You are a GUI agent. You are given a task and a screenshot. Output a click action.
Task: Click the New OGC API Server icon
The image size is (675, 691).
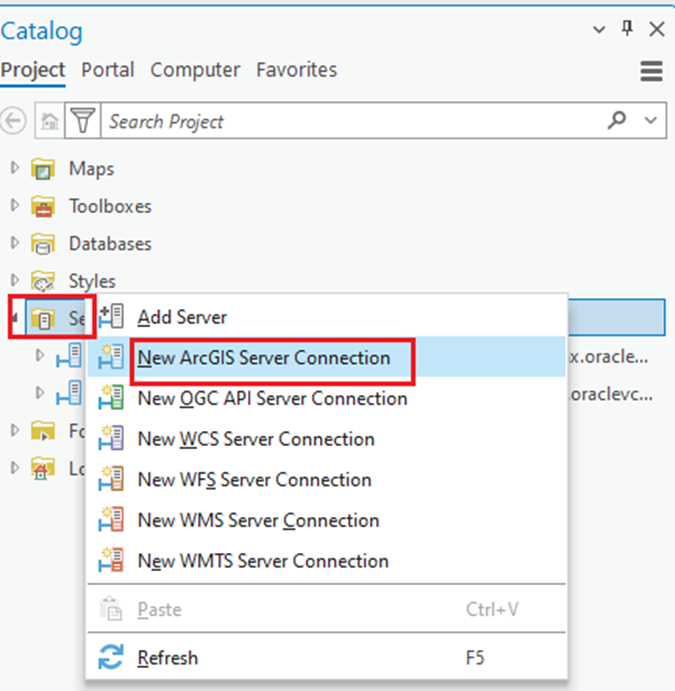(x=111, y=398)
